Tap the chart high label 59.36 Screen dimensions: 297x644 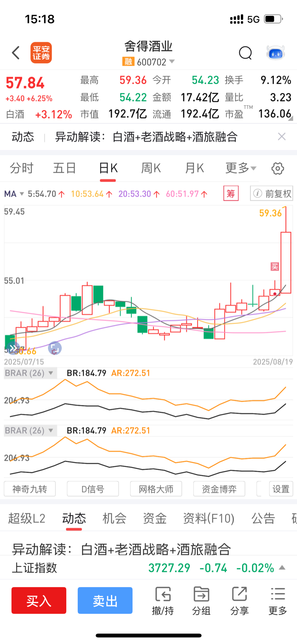270,213
